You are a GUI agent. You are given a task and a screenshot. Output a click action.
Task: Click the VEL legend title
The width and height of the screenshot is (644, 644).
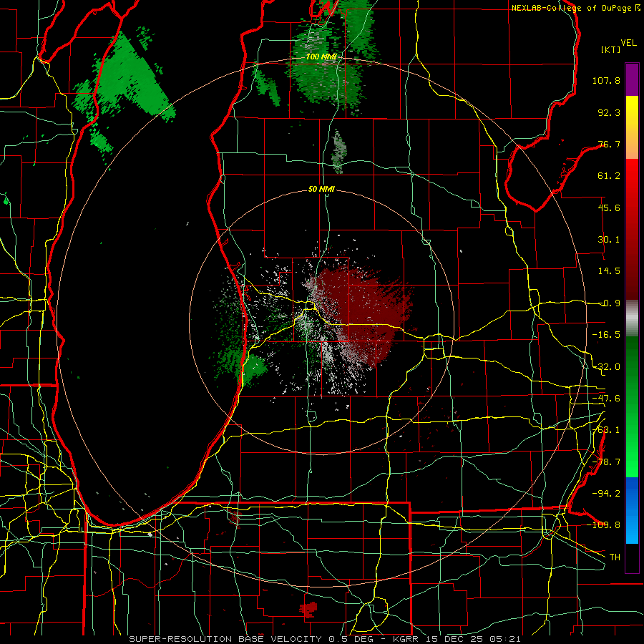628,43
